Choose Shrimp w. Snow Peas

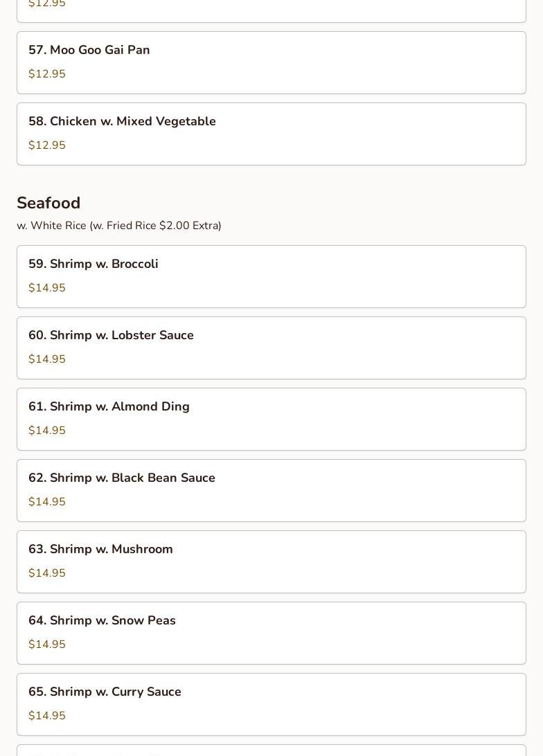102,620
